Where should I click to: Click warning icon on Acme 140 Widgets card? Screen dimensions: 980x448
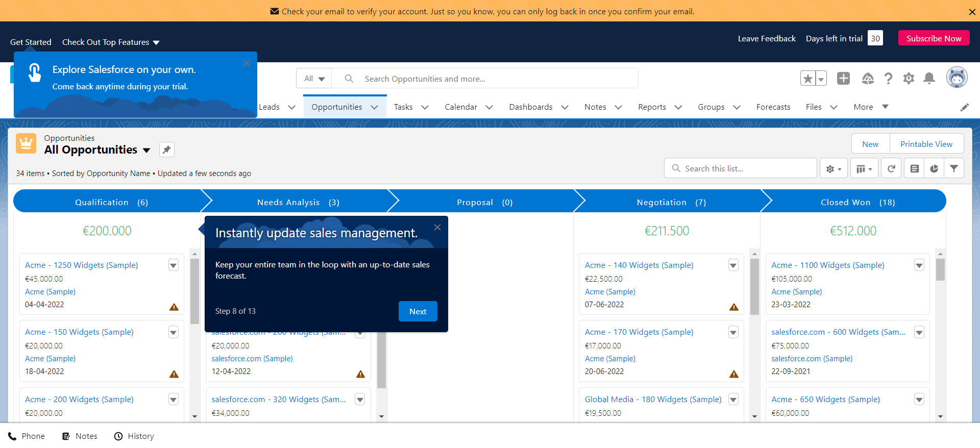734,307
